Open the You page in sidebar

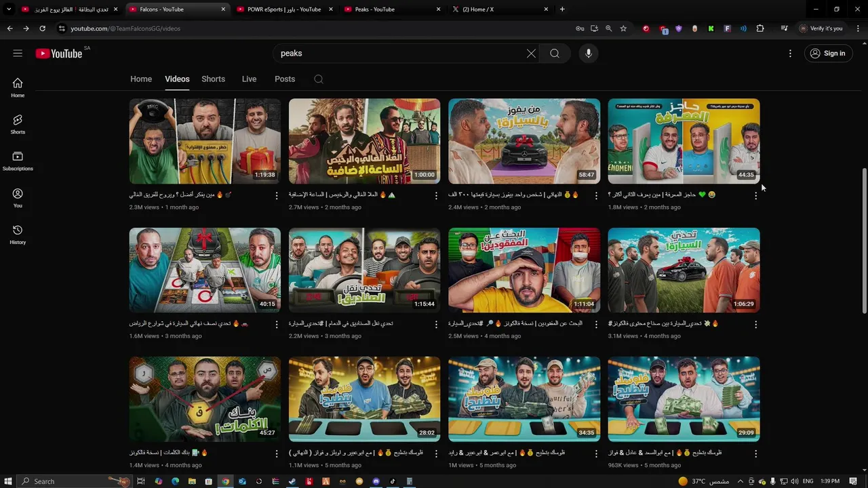pos(18,198)
